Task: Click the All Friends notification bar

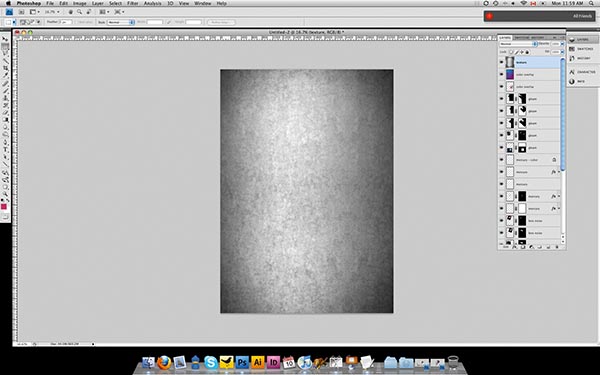Action: click(540, 16)
